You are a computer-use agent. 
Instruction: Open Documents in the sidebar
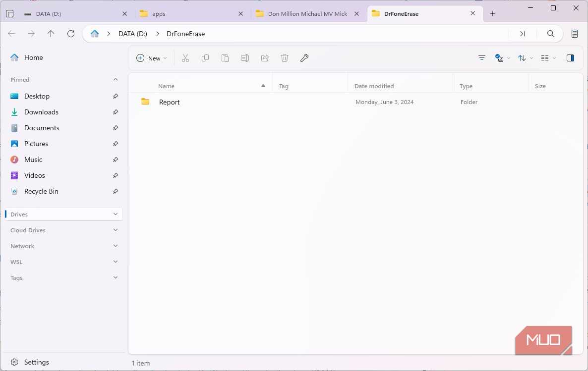pyautogui.click(x=64, y=128)
